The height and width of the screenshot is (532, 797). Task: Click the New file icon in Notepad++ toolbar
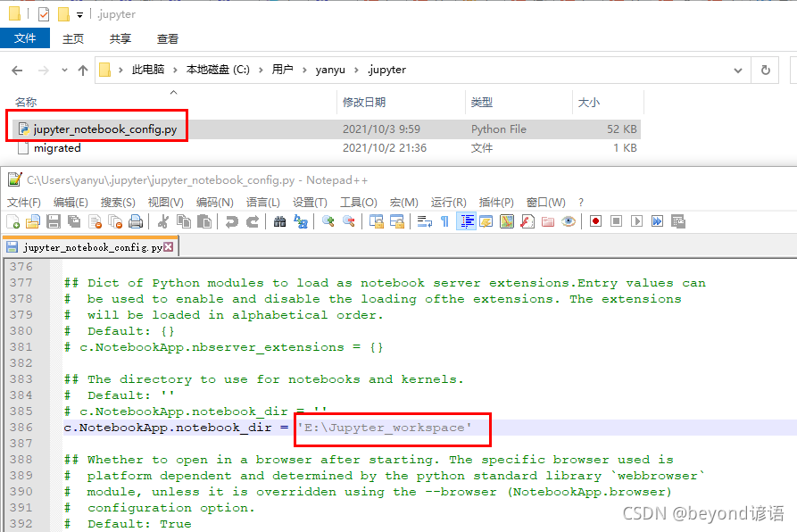point(13,221)
